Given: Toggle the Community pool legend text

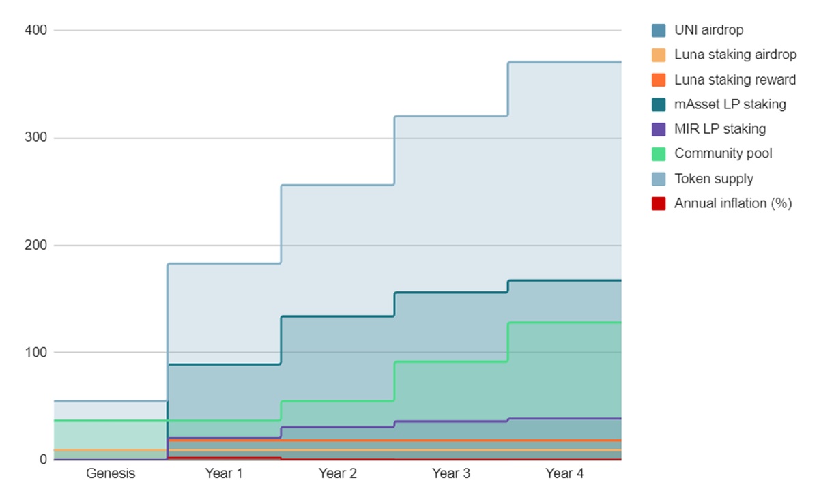Looking at the screenshot, I should [x=723, y=153].
